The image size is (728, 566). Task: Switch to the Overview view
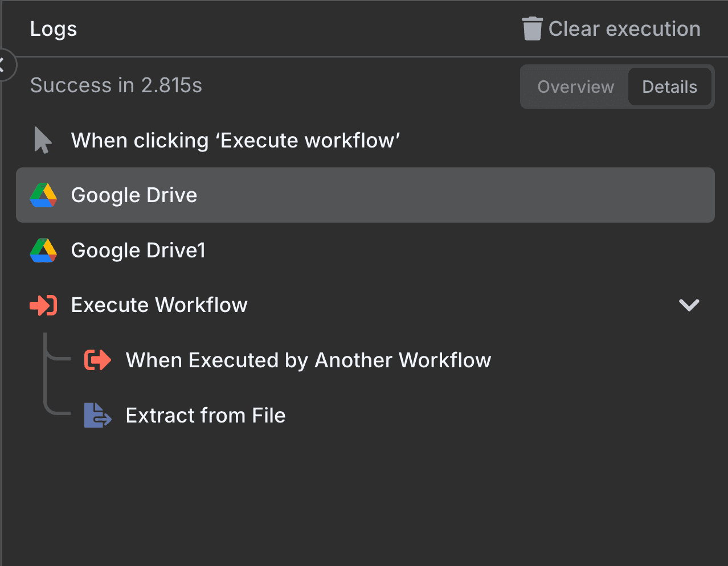(x=575, y=87)
